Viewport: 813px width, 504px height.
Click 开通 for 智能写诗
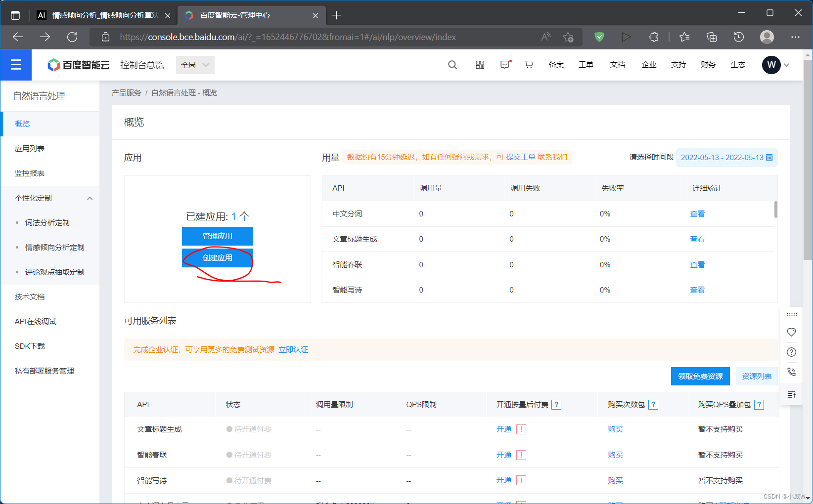tap(504, 480)
